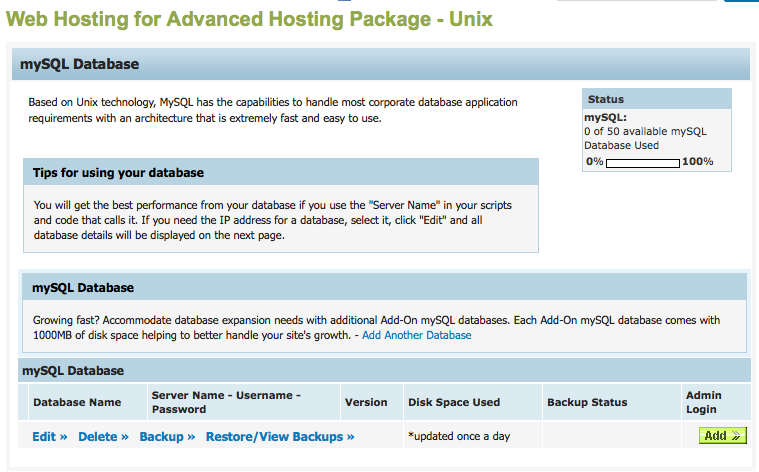Viewport: 759px width, 472px height.
Task: Click the Disk Space Used column header
Action: [x=454, y=402]
